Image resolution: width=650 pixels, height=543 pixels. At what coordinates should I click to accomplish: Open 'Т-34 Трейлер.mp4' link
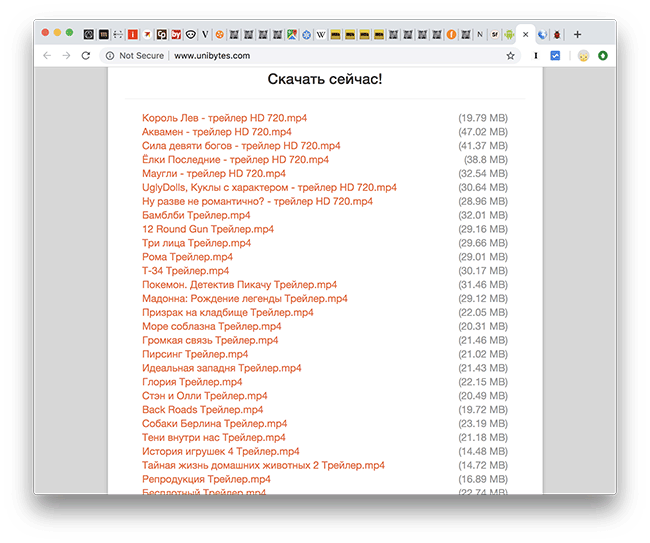[185, 271]
